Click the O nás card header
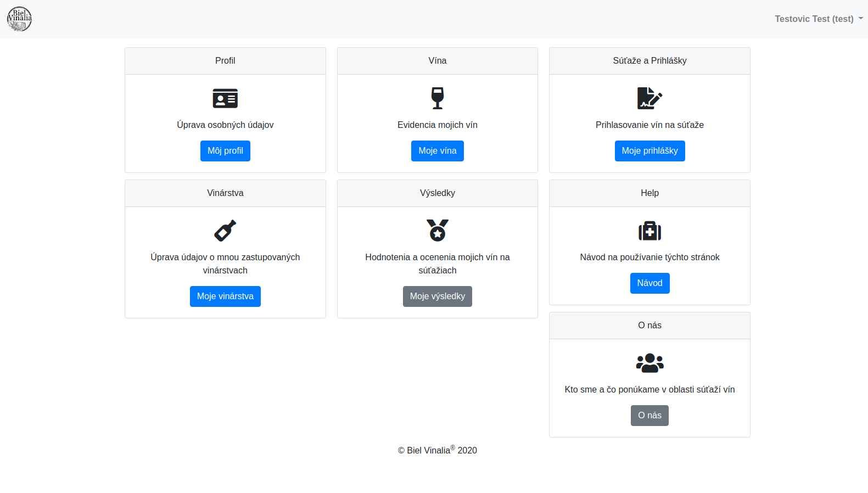 (650, 326)
